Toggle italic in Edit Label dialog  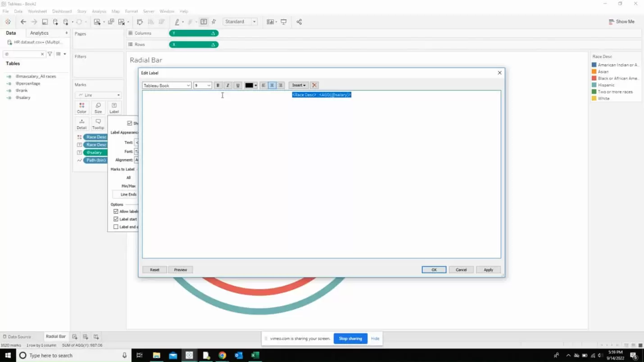click(228, 86)
